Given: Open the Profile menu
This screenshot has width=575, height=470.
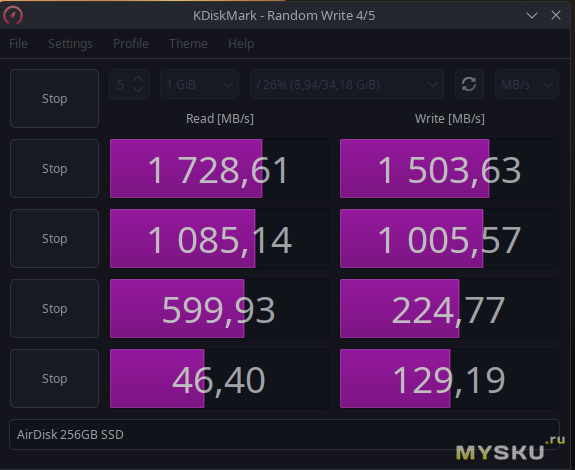Looking at the screenshot, I should tap(131, 44).
